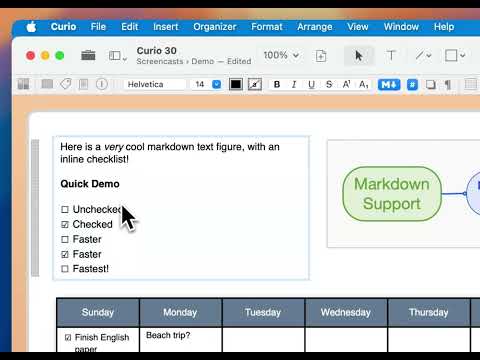Open the Curio application menu
Image resolution: width=480 pixels, height=360 pixels.
63,27
